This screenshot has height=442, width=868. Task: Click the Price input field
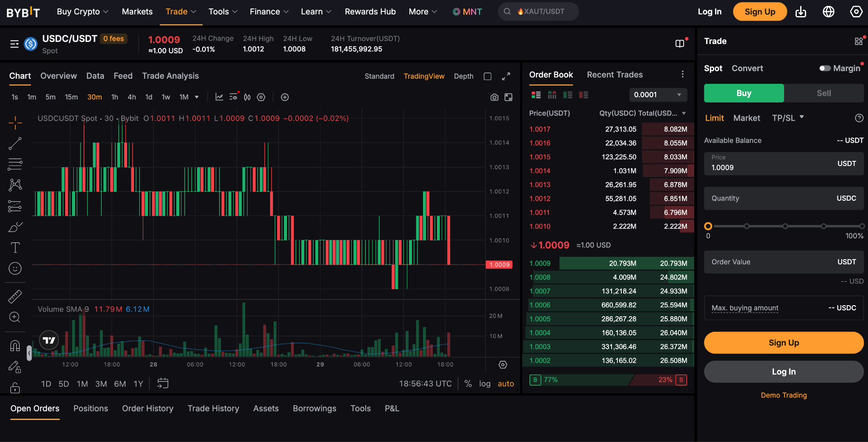[784, 163]
